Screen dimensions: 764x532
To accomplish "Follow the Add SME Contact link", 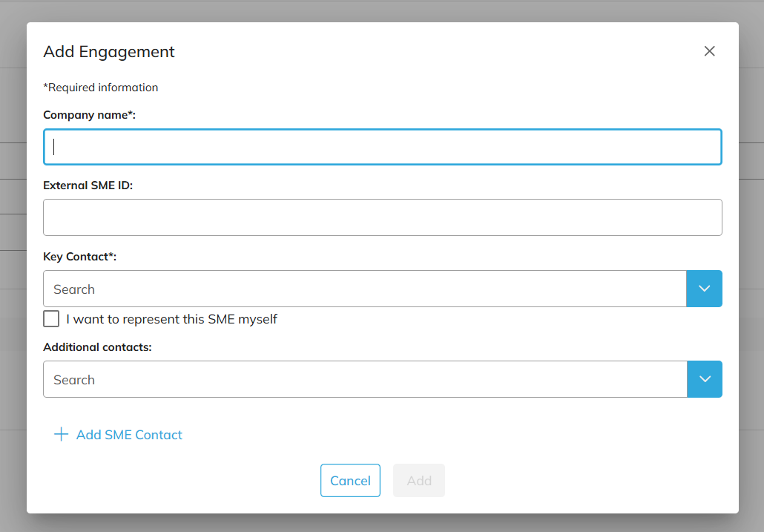I will coord(129,435).
